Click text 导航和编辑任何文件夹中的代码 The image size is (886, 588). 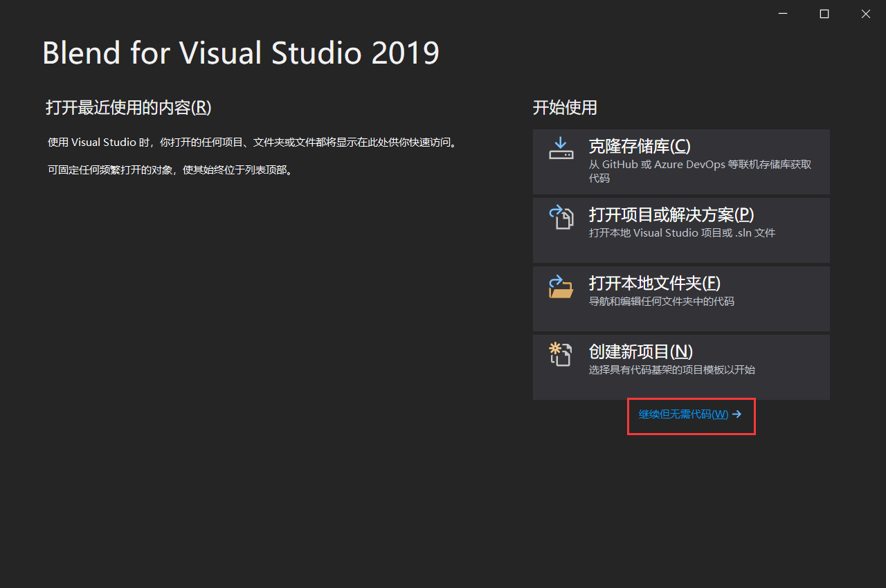(x=661, y=302)
